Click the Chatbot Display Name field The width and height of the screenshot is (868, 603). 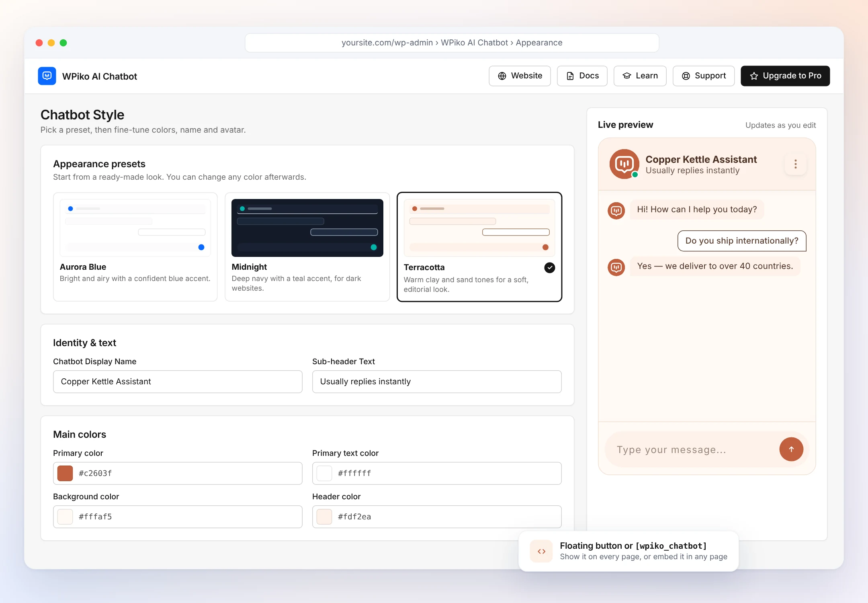click(x=178, y=381)
